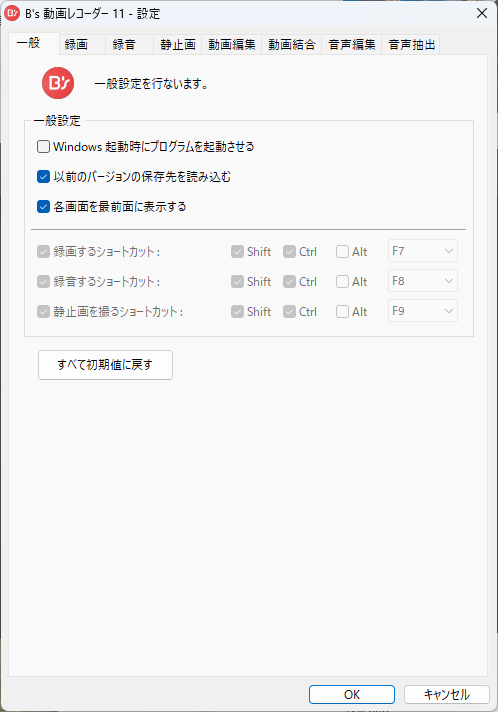Uncheck loading previous version's save location
498x712 pixels.
click(x=43, y=177)
